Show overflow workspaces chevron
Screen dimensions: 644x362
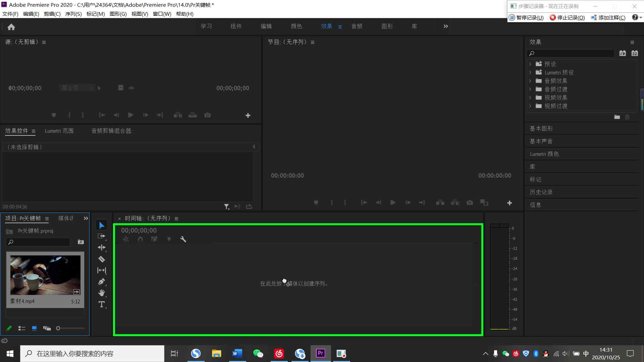coord(446,26)
